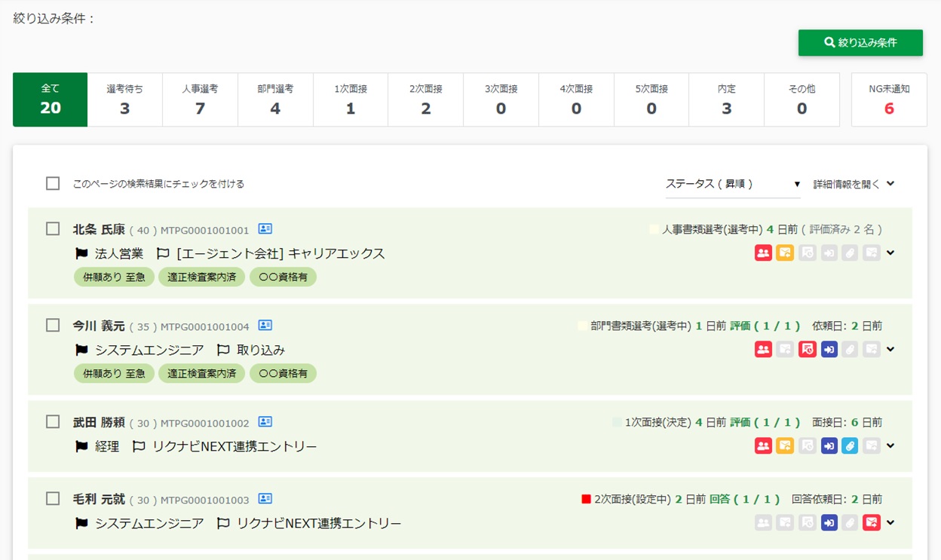Check the select-all results checkbox

[53, 184]
